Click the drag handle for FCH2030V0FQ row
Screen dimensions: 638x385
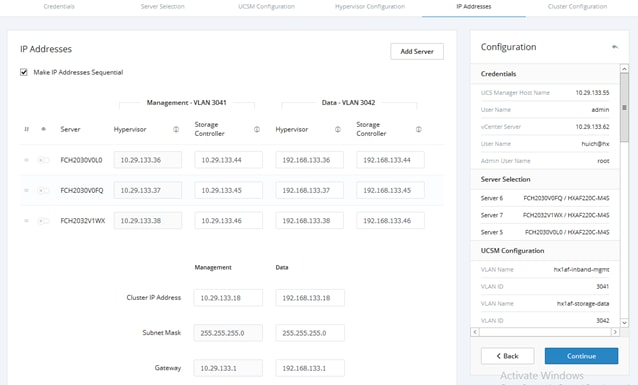26,190
